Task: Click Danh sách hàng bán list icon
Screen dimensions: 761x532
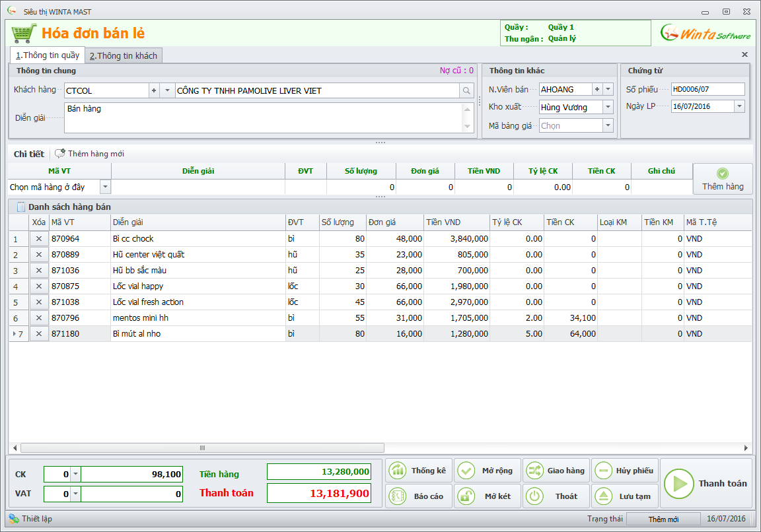Action: [21, 207]
